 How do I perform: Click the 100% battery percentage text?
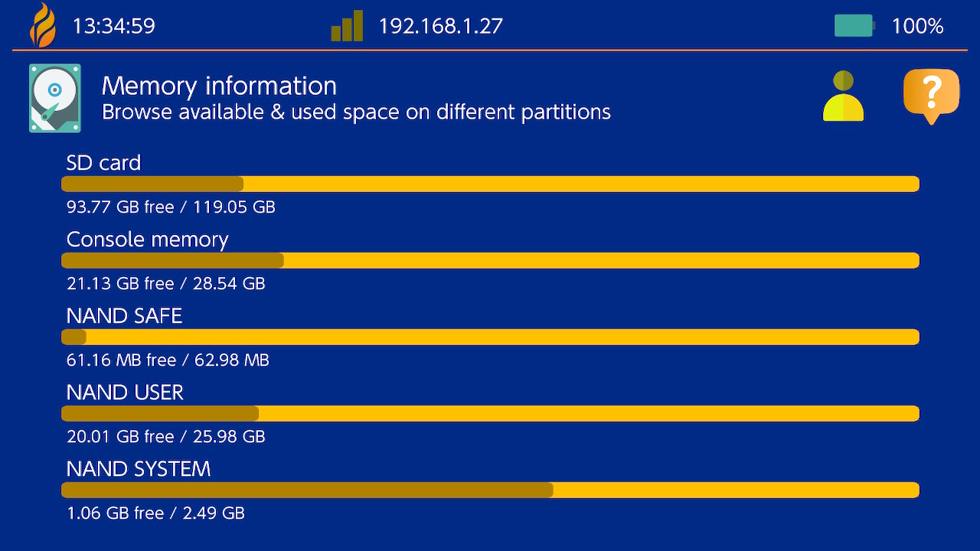click(916, 26)
